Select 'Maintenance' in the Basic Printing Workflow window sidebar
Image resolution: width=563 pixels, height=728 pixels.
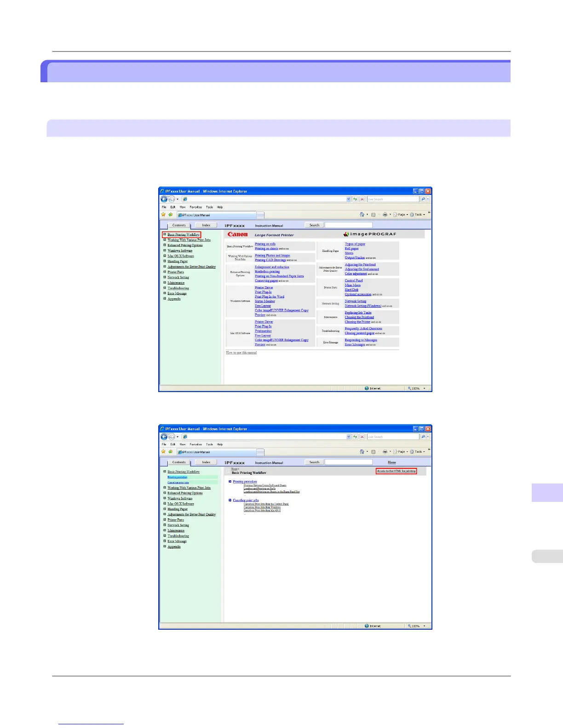176,530
